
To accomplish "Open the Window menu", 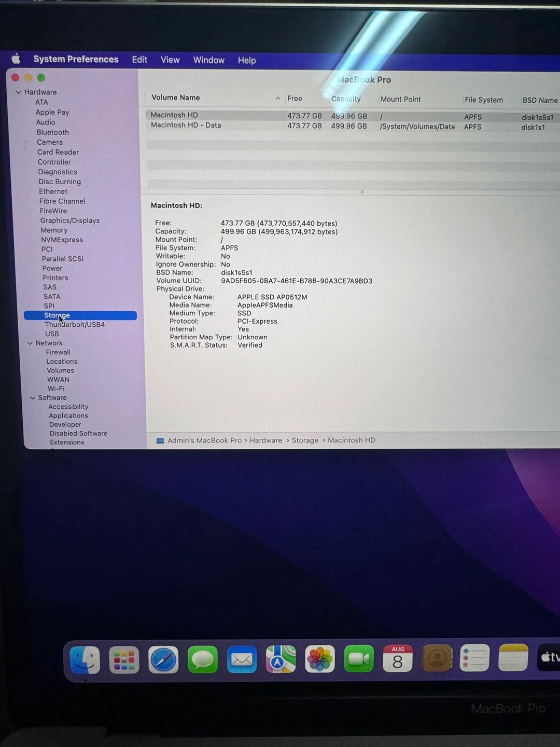I will [x=208, y=60].
